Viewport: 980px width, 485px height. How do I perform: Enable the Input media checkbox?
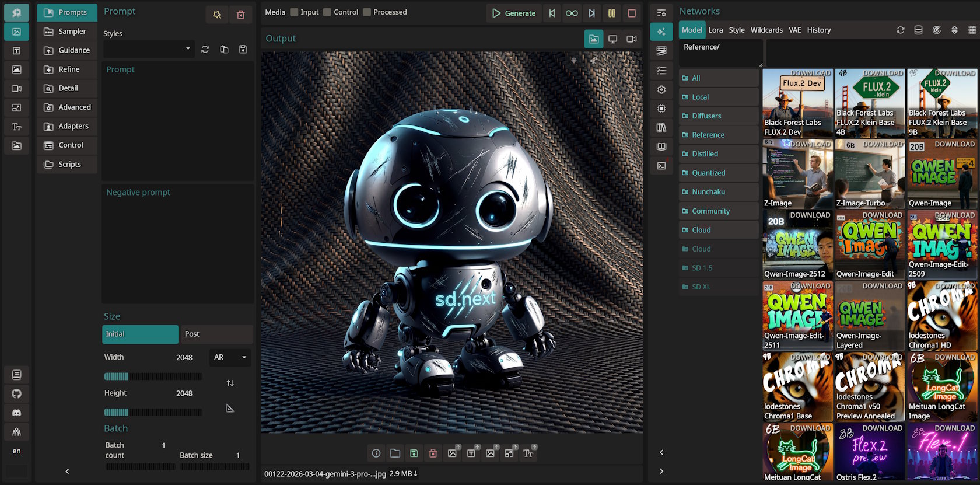295,12
